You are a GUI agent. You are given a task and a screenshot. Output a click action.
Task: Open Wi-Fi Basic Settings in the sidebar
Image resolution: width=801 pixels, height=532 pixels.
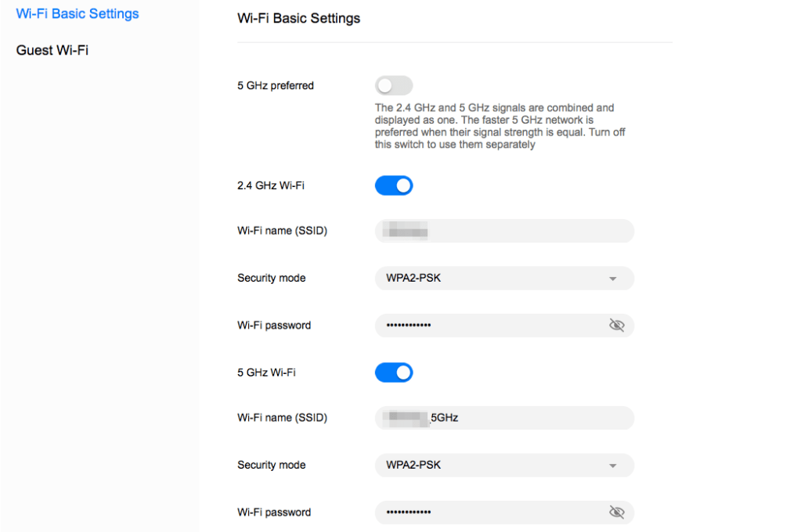click(x=78, y=14)
